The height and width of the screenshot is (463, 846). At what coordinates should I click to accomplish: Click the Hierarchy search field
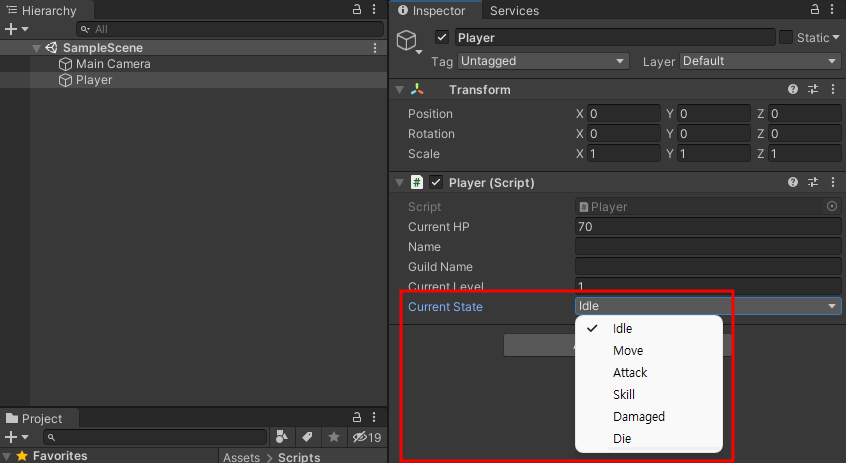pos(230,29)
